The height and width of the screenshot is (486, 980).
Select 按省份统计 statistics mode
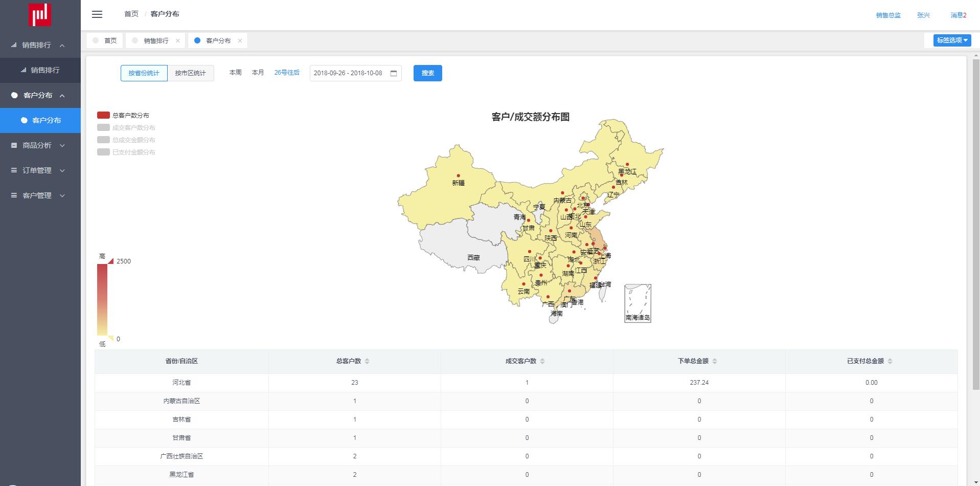pyautogui.click(x=144, y=73)
